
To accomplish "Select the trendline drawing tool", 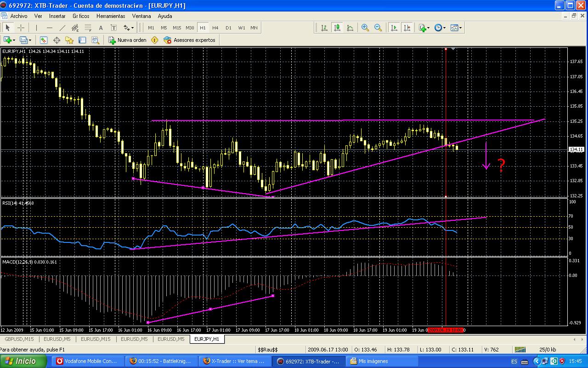I will [62, 28].
